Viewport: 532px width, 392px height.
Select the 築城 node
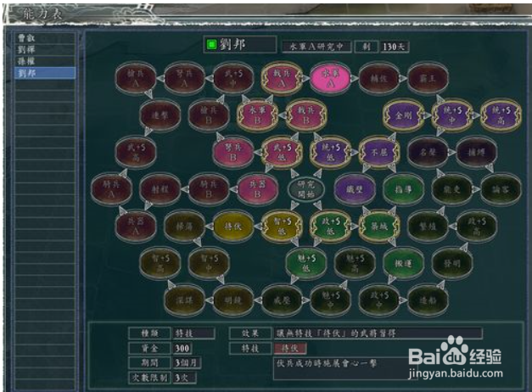pos(379,226)
